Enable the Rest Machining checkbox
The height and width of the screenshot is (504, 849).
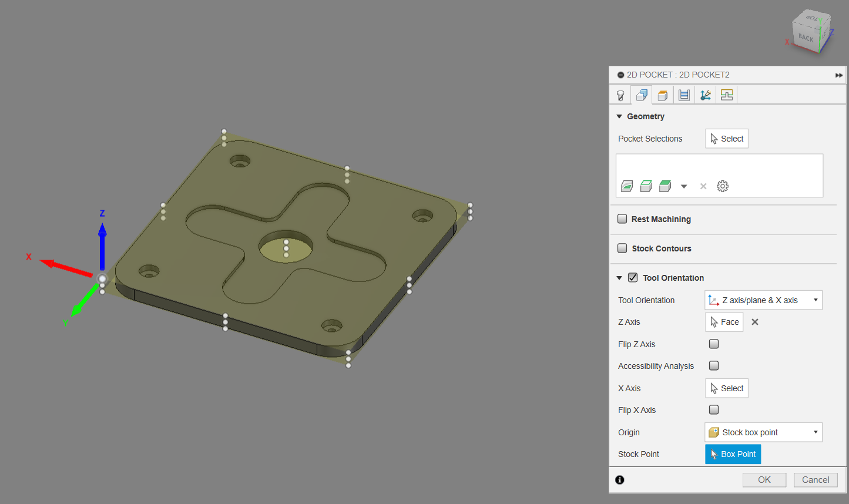point(622,219)
